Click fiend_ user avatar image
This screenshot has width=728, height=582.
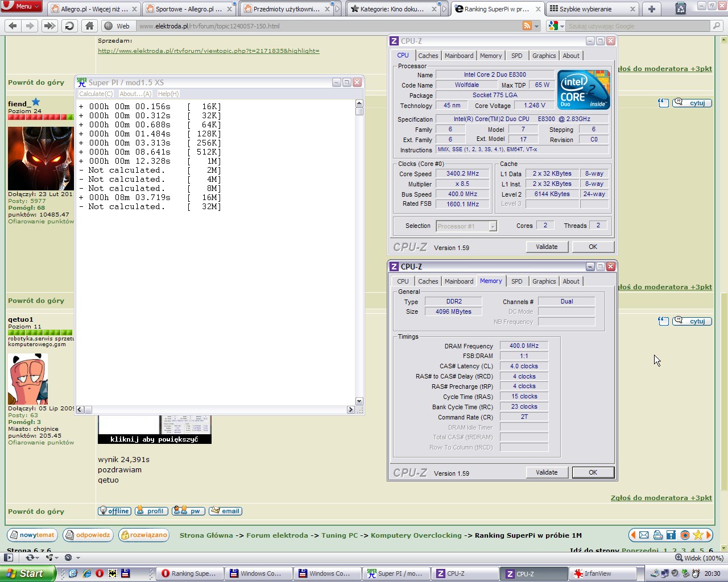point(40,158)
